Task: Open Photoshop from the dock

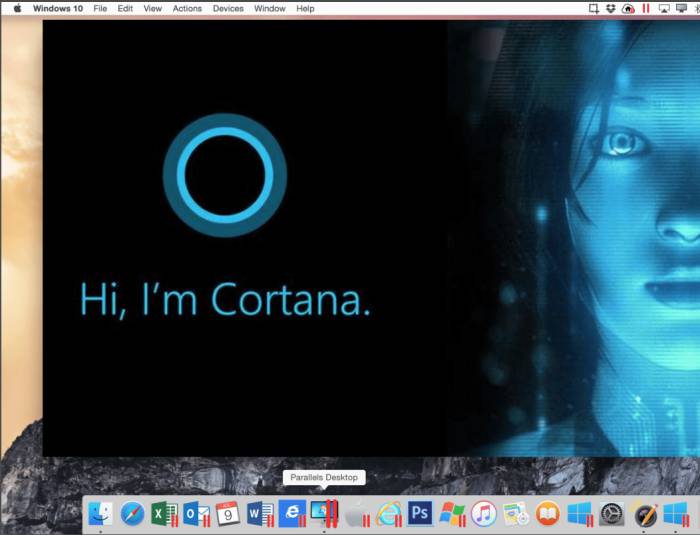Action: click(420, 513)
